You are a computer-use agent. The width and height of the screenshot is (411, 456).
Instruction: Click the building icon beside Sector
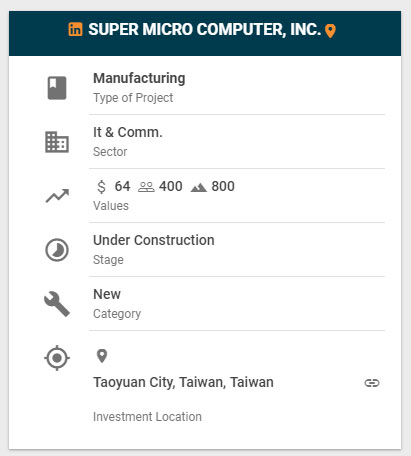click(57, 142)
